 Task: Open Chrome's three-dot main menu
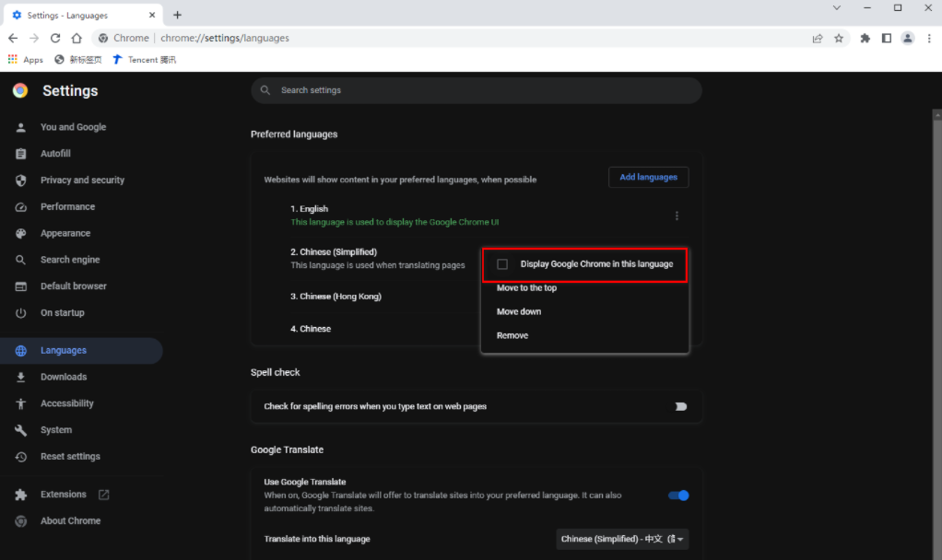929,38
